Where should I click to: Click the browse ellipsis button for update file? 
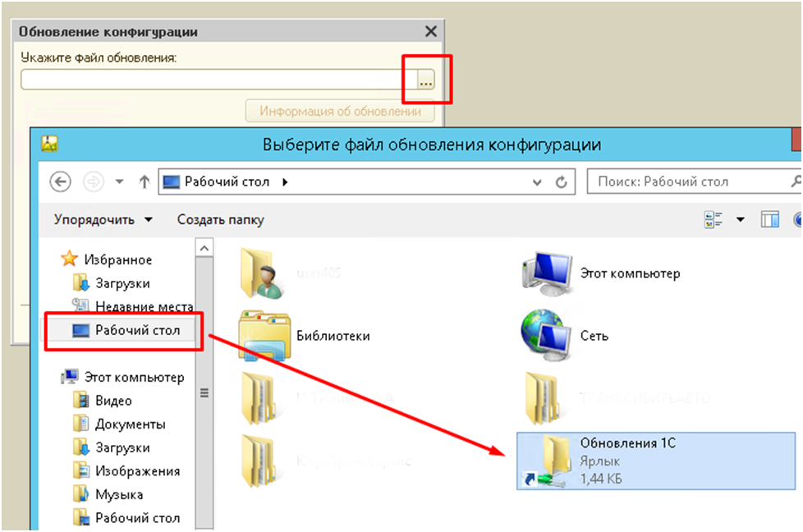[426, 80]
